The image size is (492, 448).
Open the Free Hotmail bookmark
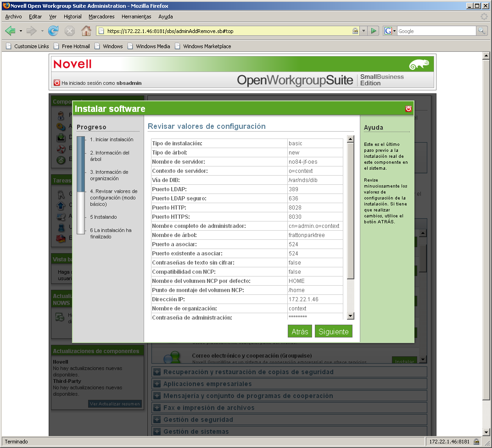tap(72, 46)
